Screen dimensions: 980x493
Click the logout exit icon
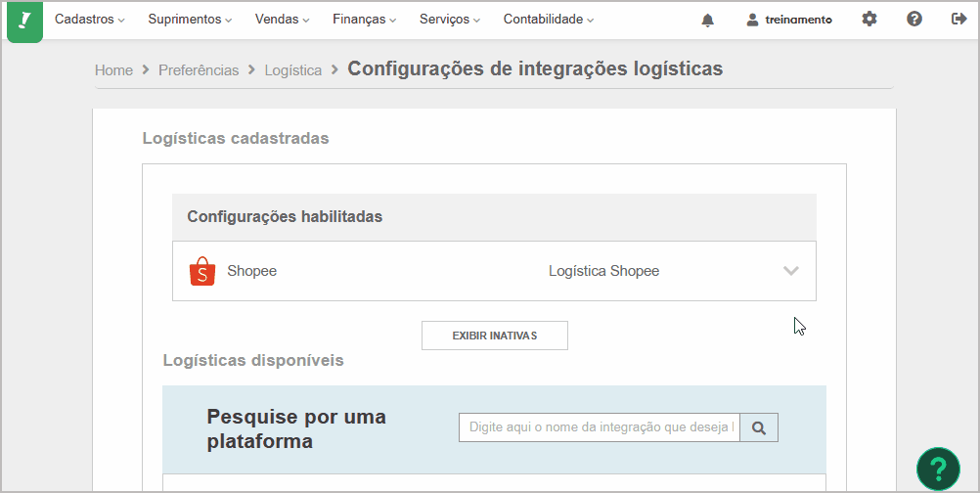point(959,20)
